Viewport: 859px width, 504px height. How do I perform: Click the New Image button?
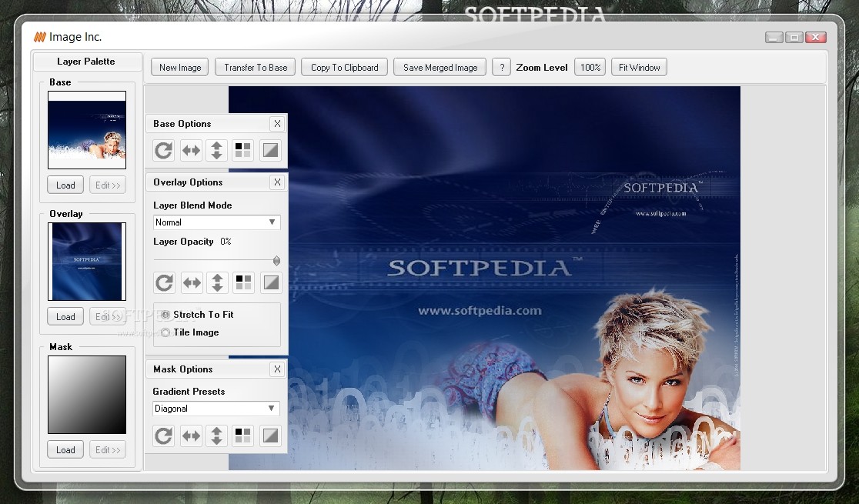(x=180, y=68)
